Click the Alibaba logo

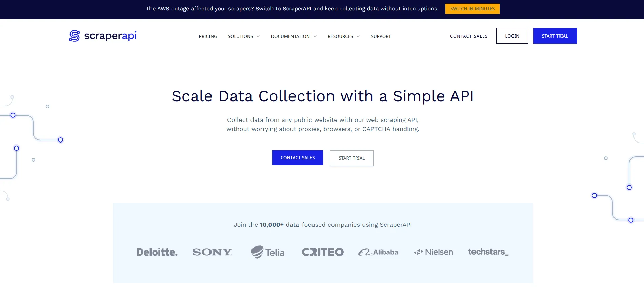click(x=378, y=252)
